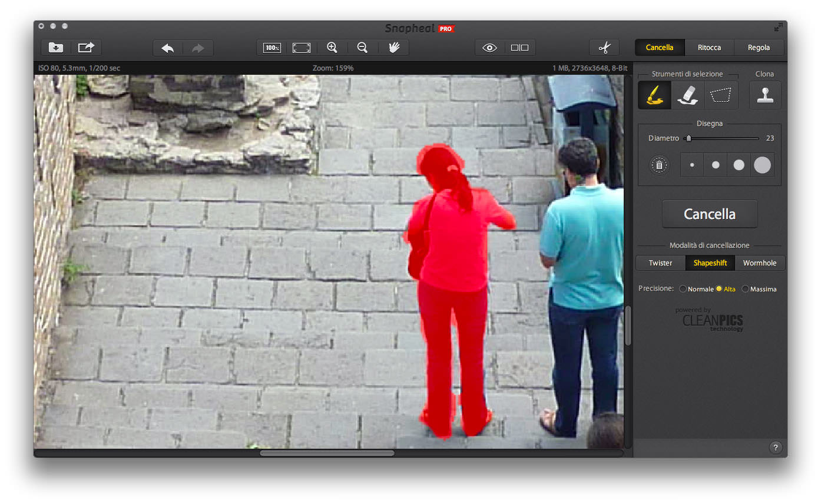Click the diameter value 23
821x504 pixels.
click(770, 138)
